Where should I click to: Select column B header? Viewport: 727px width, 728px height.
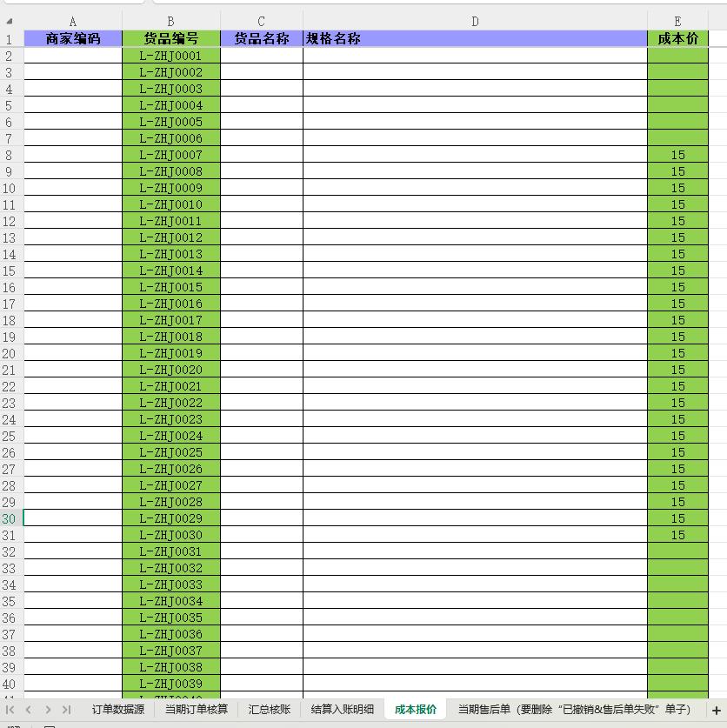click(x=170, y=22)
